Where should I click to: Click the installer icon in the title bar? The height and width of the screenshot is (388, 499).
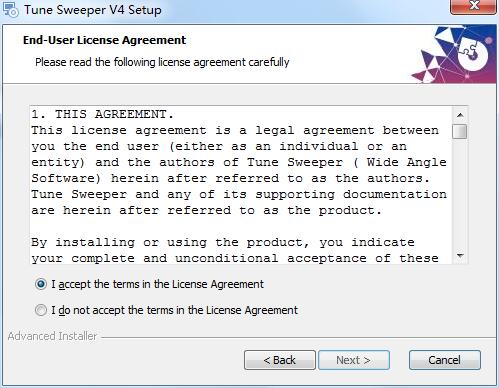point(11,9)
